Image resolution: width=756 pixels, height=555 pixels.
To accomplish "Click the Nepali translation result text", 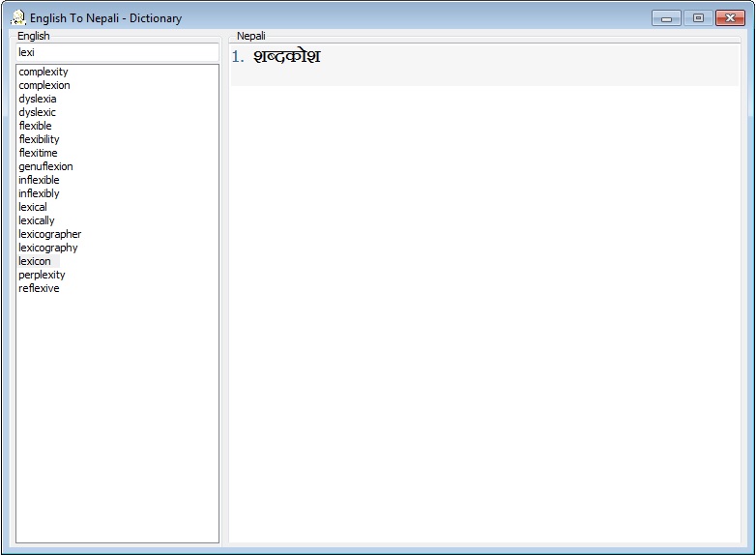I will point(286,57).
